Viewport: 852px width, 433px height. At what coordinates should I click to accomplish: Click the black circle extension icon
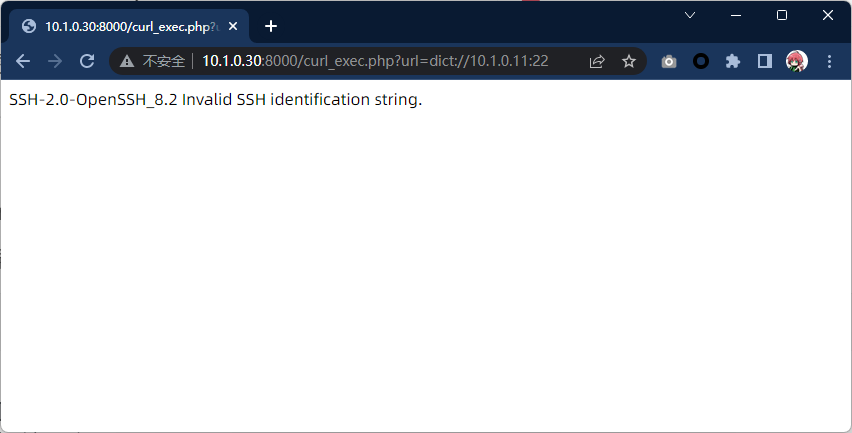pos(701,61)
